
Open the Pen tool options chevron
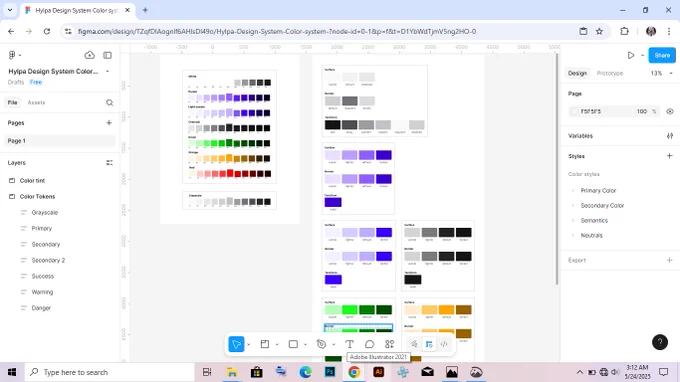[333, 344]
